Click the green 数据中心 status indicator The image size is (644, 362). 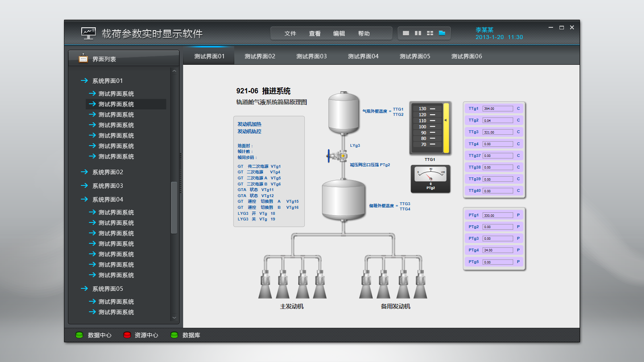coord(79,335)
